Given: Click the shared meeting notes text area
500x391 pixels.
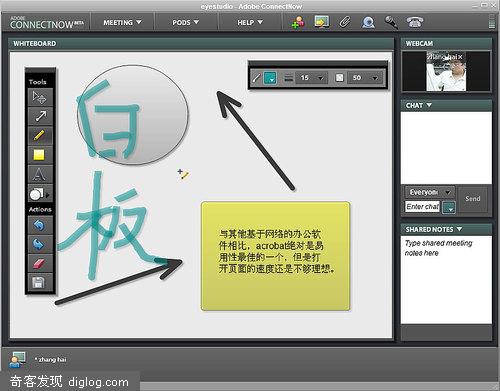Looking at the screenshot, I should coord(446,279).
